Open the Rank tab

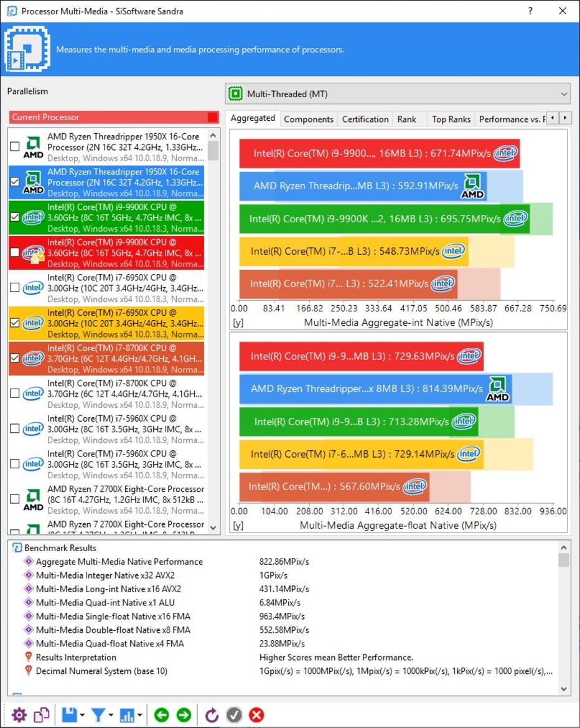tap(407, 119)
